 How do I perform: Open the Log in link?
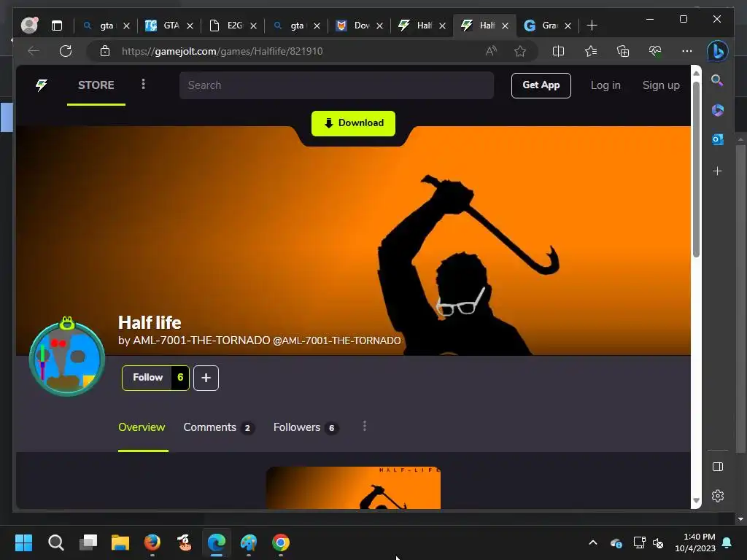point(605,85)
